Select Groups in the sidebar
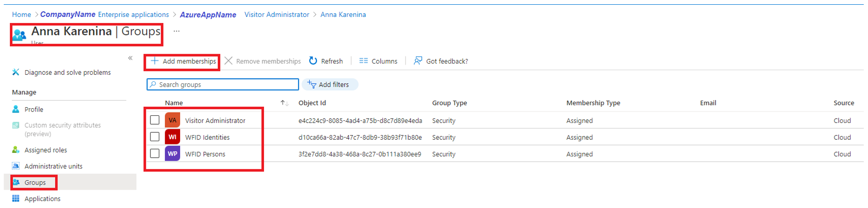 point(70,182)
